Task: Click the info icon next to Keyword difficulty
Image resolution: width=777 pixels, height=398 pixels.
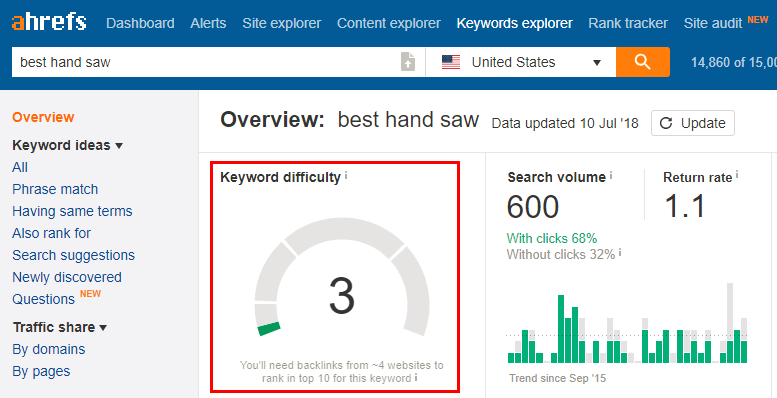Action: [x=346, y=175]
